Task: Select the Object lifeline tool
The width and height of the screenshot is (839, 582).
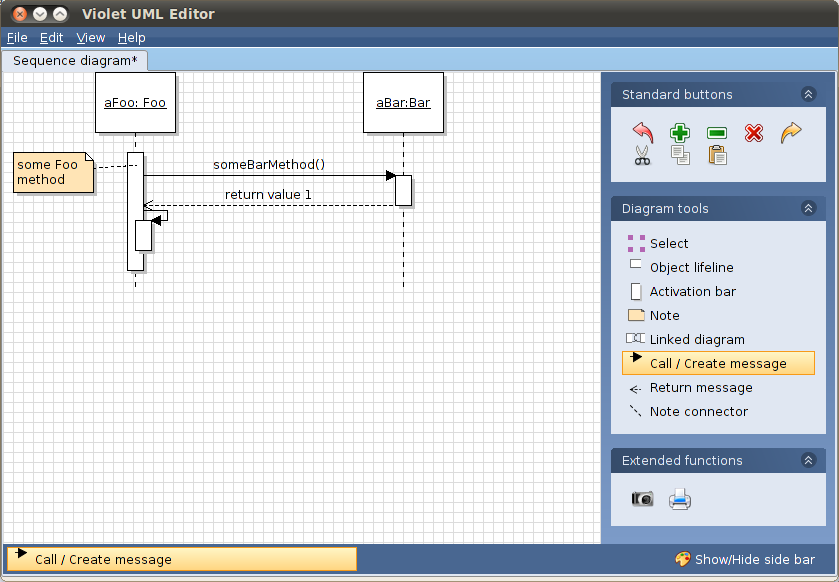Action: 694,267
